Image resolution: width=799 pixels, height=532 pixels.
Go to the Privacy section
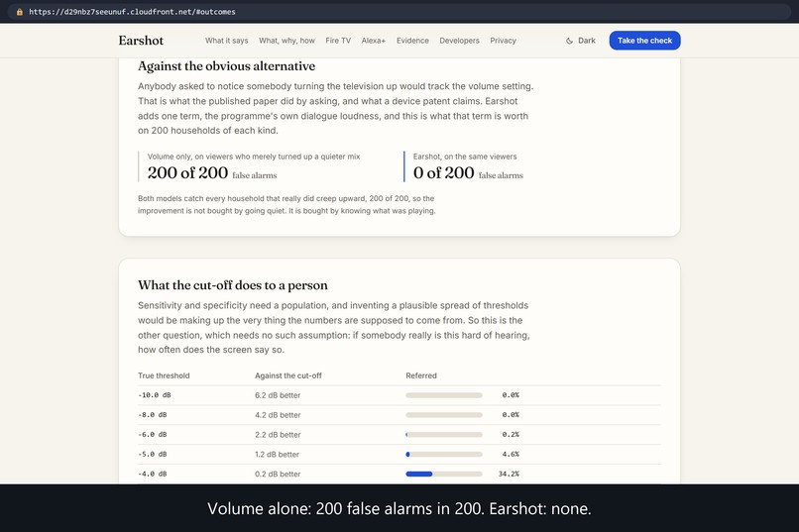(x=503, y=41)
